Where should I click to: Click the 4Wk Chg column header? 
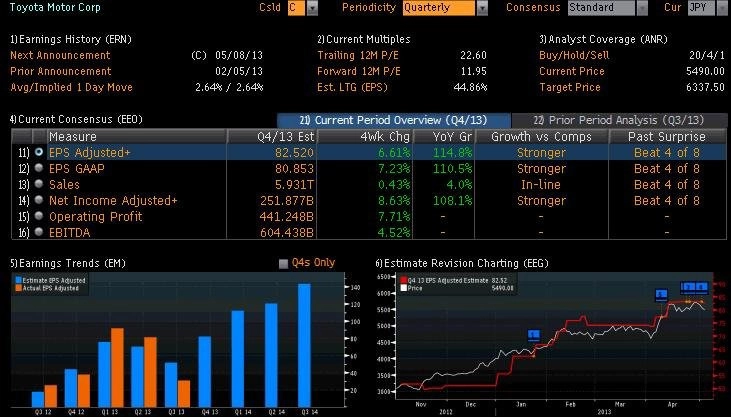tap(365, 136)
